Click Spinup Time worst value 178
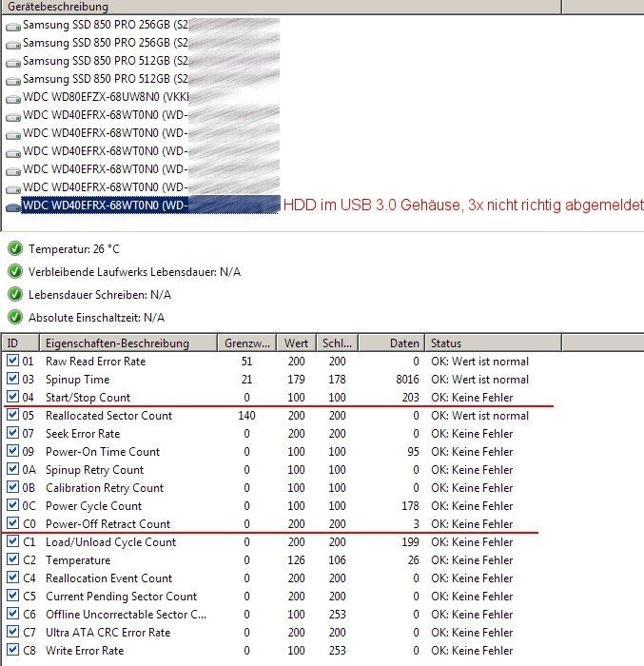The width and height of the screenshot is (644, 666). (338, 380)
